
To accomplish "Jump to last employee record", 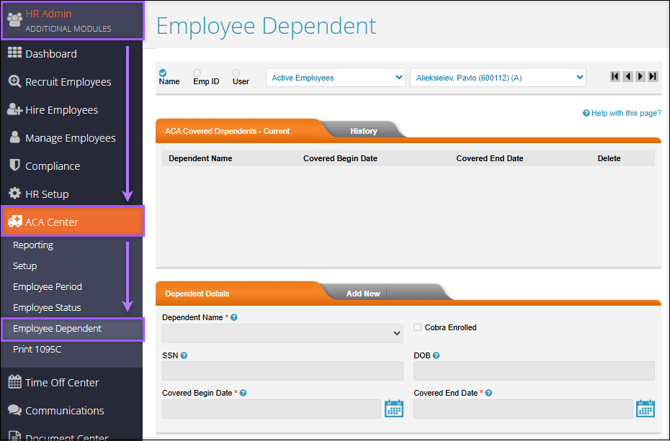I will (x=652, y=76).
